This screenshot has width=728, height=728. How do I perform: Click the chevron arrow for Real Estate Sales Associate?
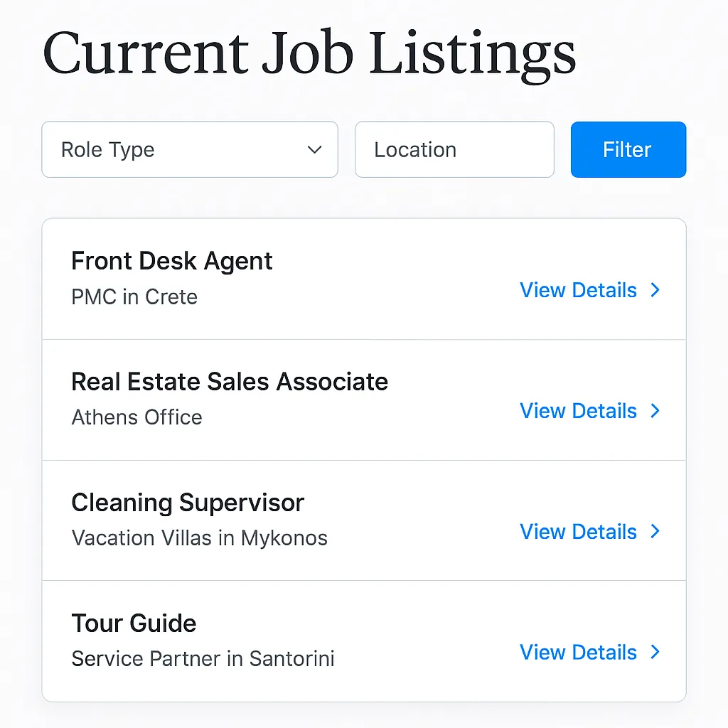(655, 411)
